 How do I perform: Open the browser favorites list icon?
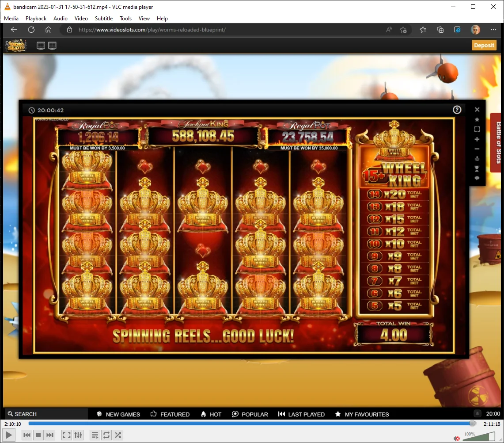pos(423,30)
